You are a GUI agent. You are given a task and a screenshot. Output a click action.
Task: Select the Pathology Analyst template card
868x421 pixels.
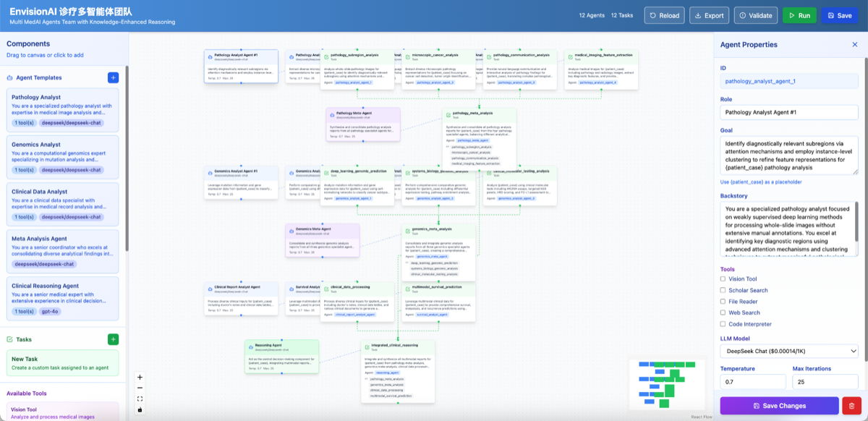(x=62, y=110)
